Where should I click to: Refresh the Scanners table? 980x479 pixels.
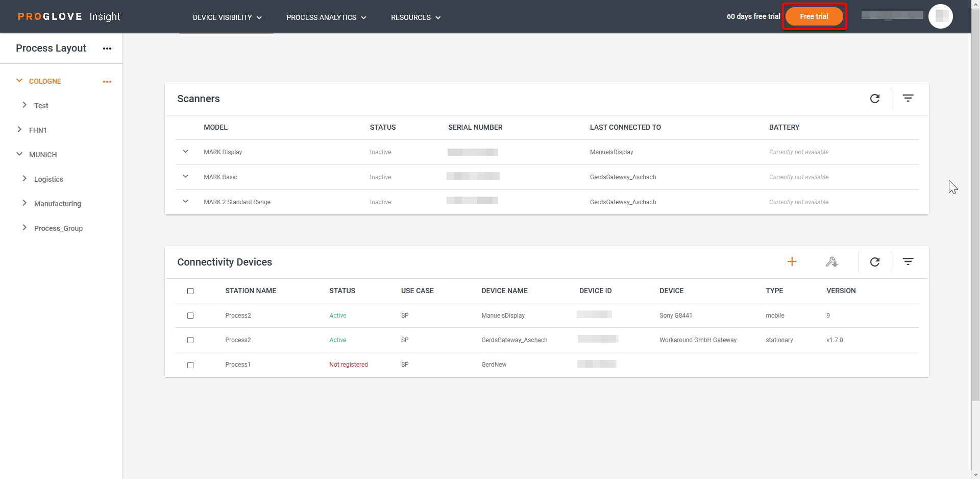[x=875, y=99]
